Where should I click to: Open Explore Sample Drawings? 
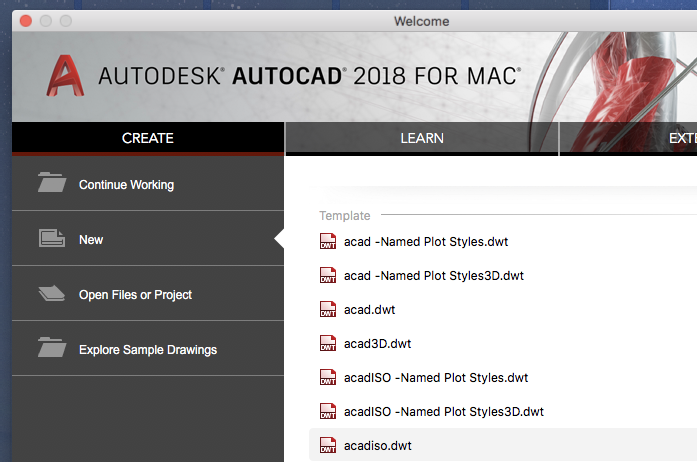point(148,349)
